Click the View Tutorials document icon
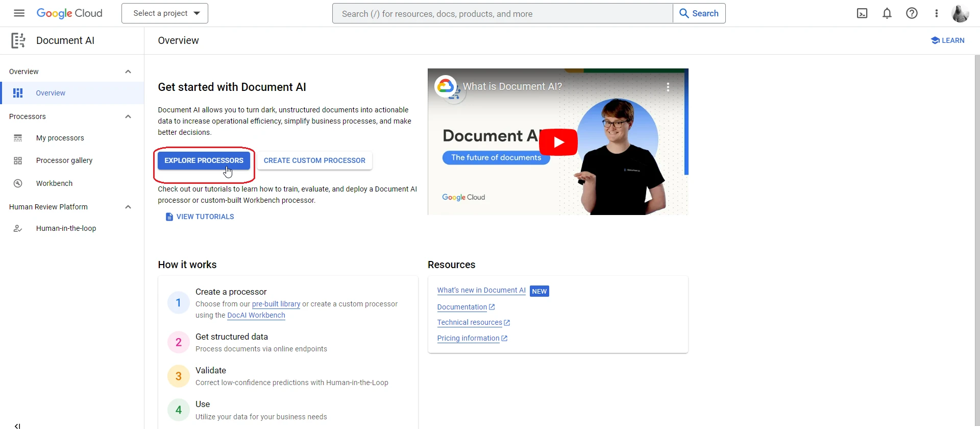980x429 pixels. [x=169, y=217]
